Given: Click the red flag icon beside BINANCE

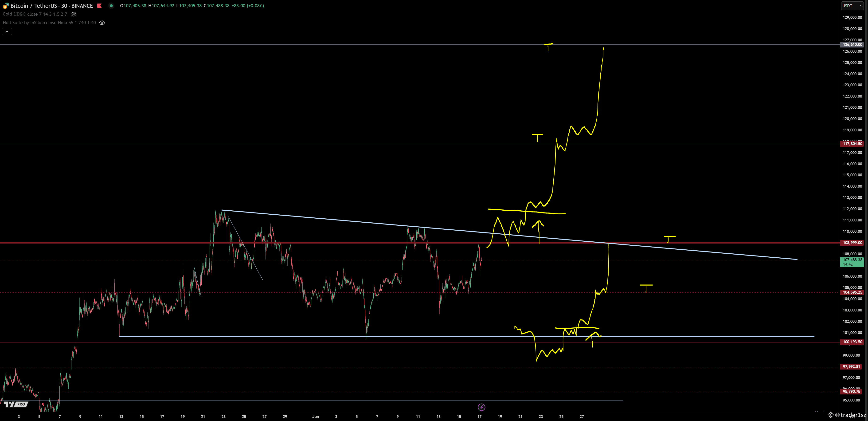Looking at the screenshot, I should [x=99, y=5].
